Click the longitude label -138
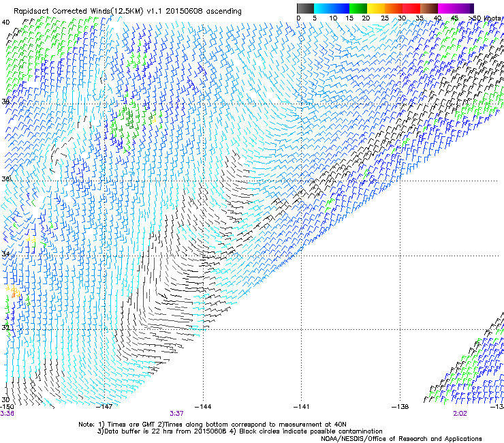 (400, 407)
